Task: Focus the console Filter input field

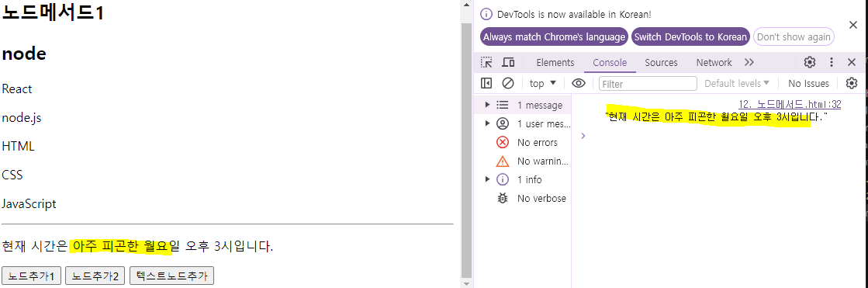Action: 648,84
